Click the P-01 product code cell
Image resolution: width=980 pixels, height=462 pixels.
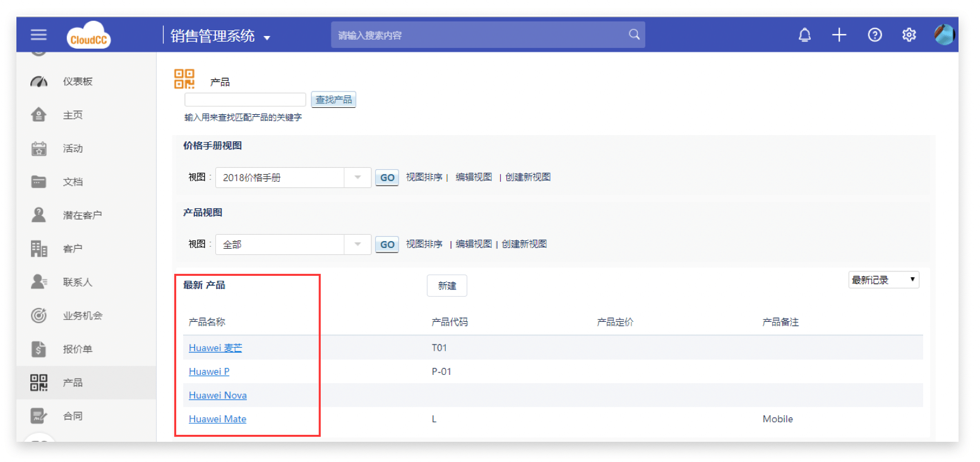(x=442, y=372)
